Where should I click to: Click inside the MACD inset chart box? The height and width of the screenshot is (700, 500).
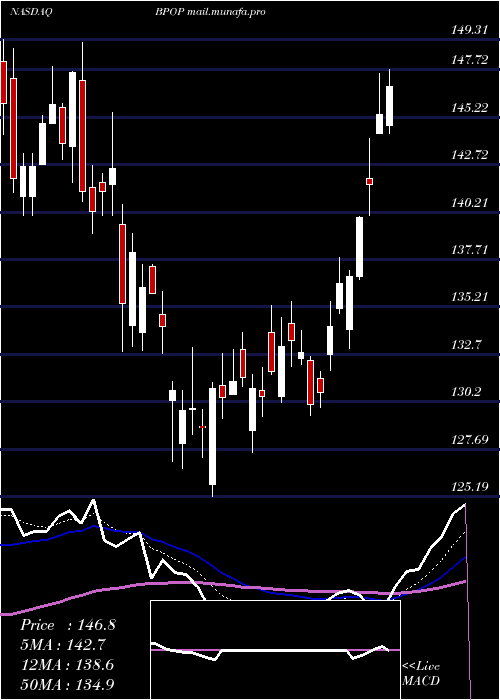tap(275, 650)
